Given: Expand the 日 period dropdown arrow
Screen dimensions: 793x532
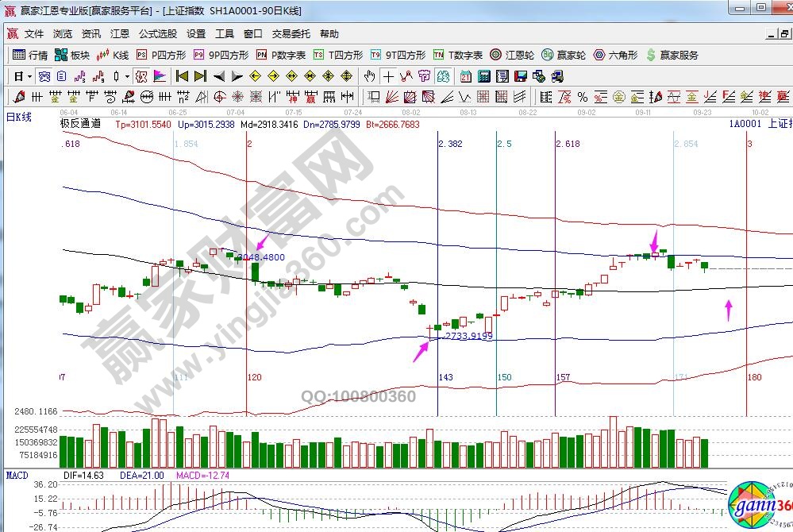Looking at the screenshot, I should [x=29, y=77].
